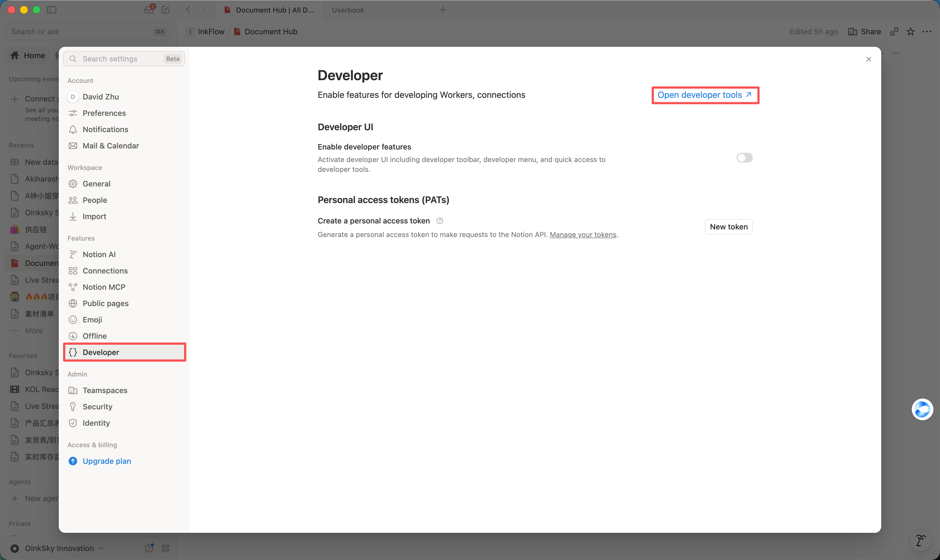
Task: Open David Zhu account settings
Action: tap(124, 97)
